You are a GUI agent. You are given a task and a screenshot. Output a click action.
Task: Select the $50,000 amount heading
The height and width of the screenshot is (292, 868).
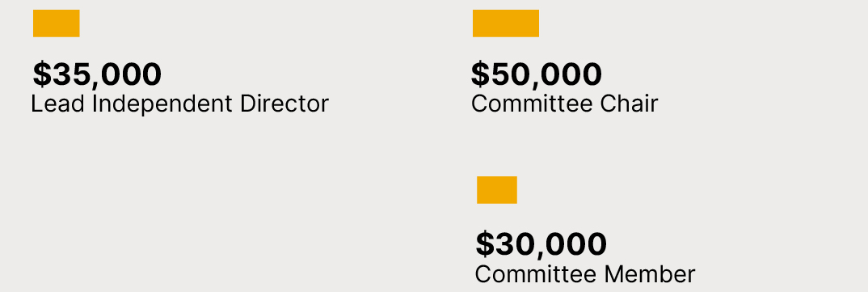pyautogui.click(x=537, y=74)
